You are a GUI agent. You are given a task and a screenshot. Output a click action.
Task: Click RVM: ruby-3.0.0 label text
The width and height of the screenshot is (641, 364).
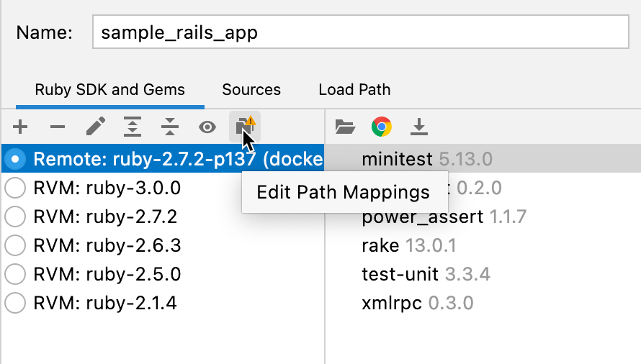point(107,188)
